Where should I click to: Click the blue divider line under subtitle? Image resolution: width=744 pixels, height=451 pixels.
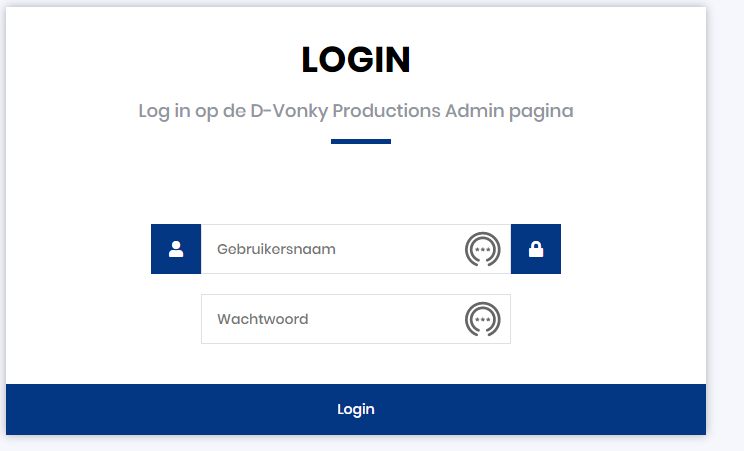[360, 141]
